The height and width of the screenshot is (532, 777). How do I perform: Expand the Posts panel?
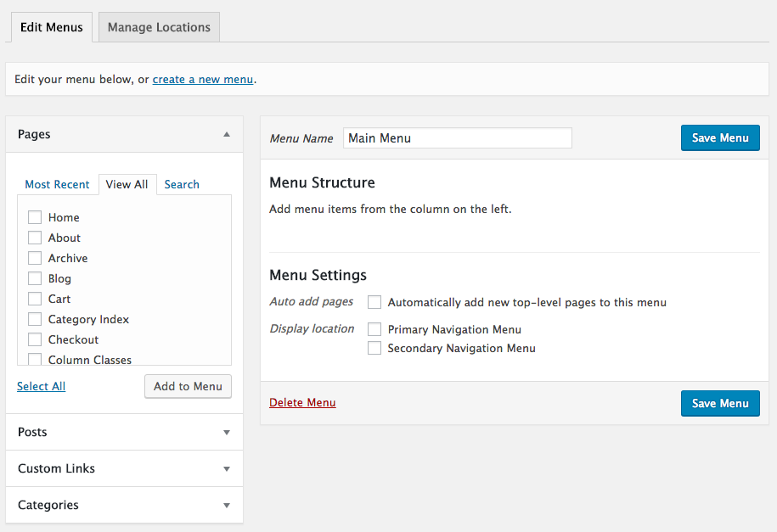pos(226,432)
